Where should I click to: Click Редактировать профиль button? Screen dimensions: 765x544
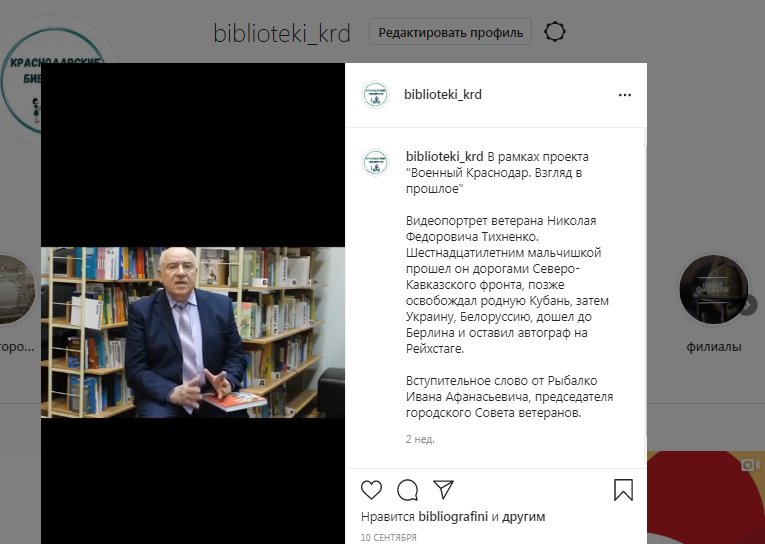[x=450, y=32]
